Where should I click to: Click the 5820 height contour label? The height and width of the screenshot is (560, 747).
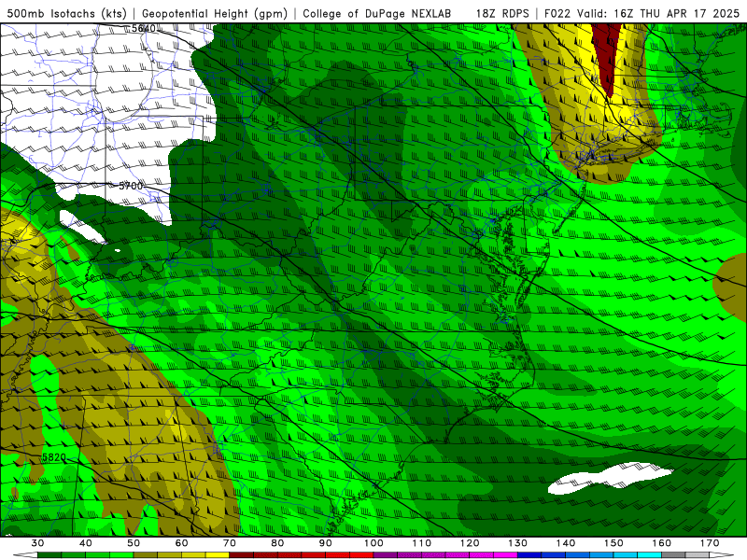[54, 457]
